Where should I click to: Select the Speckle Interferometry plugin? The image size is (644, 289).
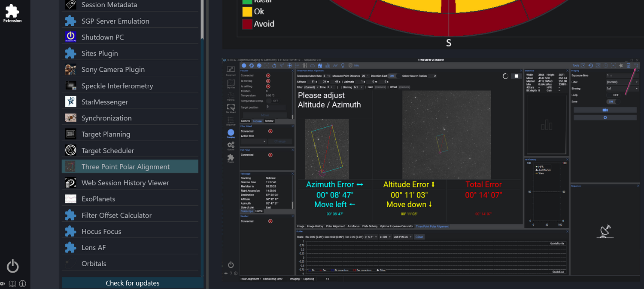point(130,86)
